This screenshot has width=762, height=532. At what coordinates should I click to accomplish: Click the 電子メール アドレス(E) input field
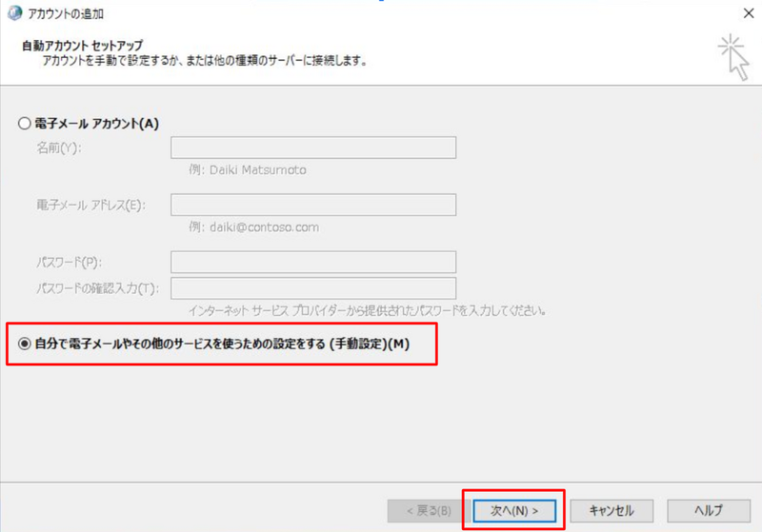click(x=313, y=205)
